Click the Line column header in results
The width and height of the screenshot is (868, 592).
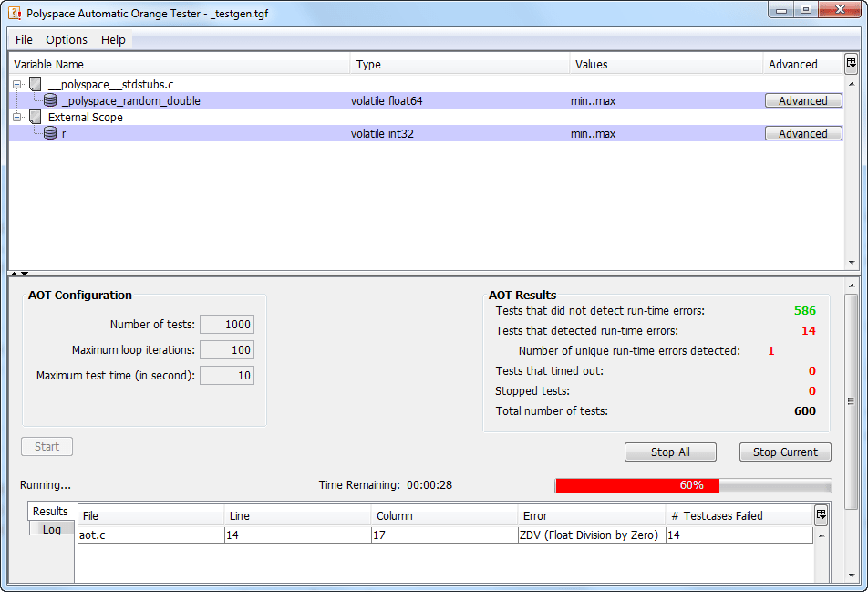click(297, 515)
